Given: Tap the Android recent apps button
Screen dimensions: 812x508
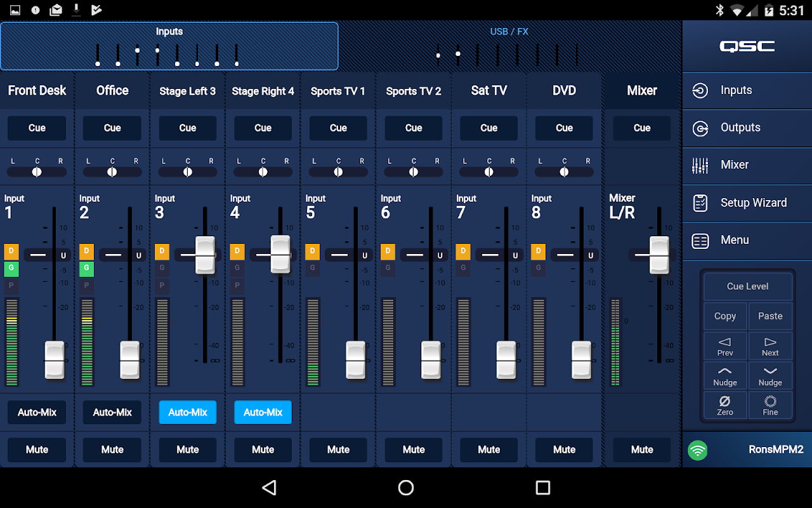Looking at the screenshot, I should 542,488.
